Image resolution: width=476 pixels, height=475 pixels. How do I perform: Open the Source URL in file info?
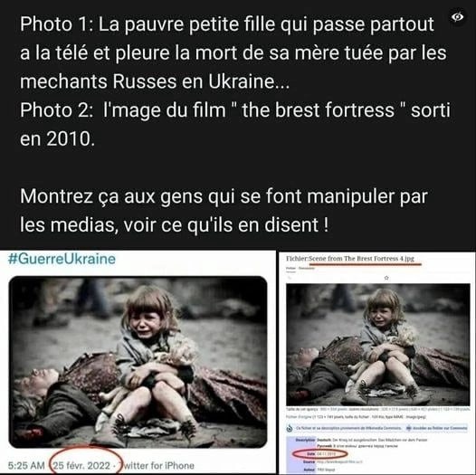(339, 461)
